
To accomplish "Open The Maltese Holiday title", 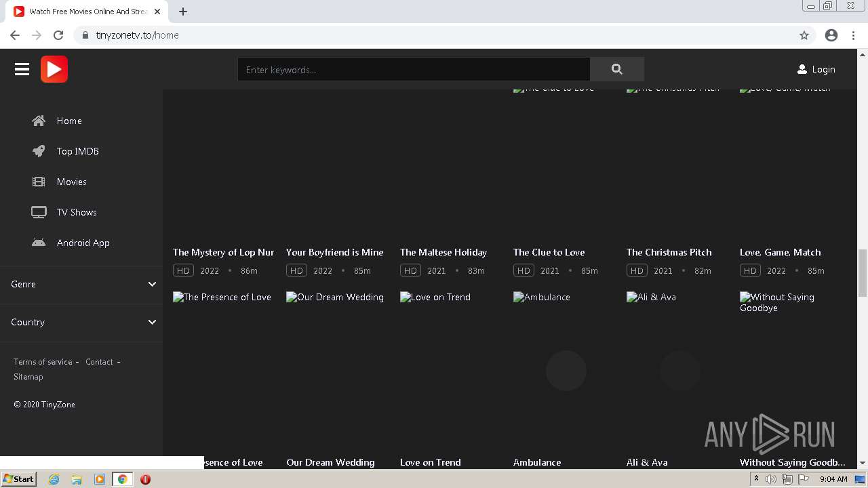I will (443, 252).
